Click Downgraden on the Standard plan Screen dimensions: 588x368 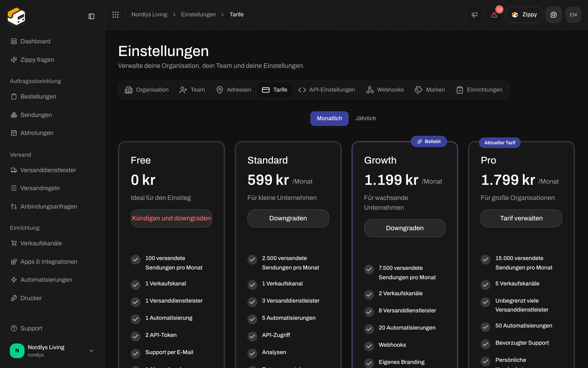(x=288, y=218)
